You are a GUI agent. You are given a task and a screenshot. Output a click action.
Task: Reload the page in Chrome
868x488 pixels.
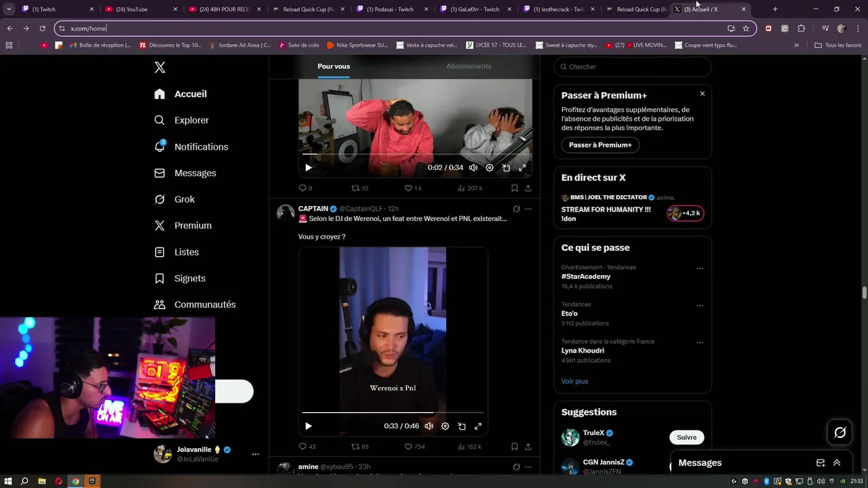pos(42,28)
